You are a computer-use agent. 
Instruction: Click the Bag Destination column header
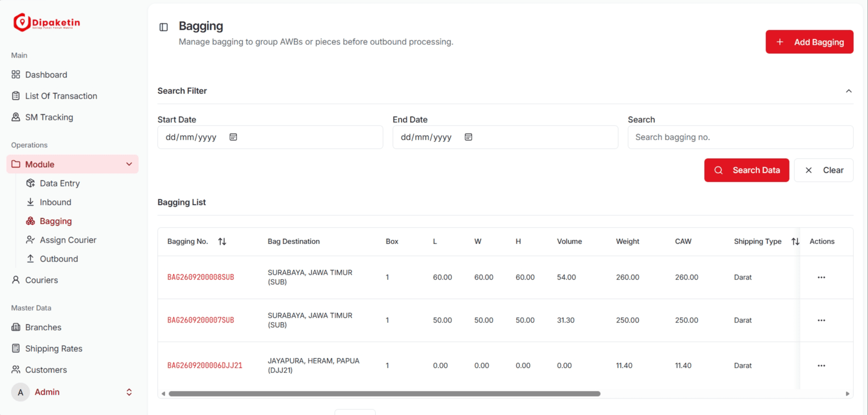pyautogui.click(x=294, y=241)
